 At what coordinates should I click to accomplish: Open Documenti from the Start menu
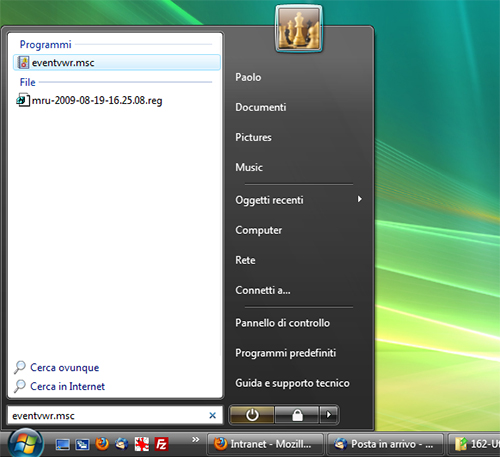tap(261, 107)
